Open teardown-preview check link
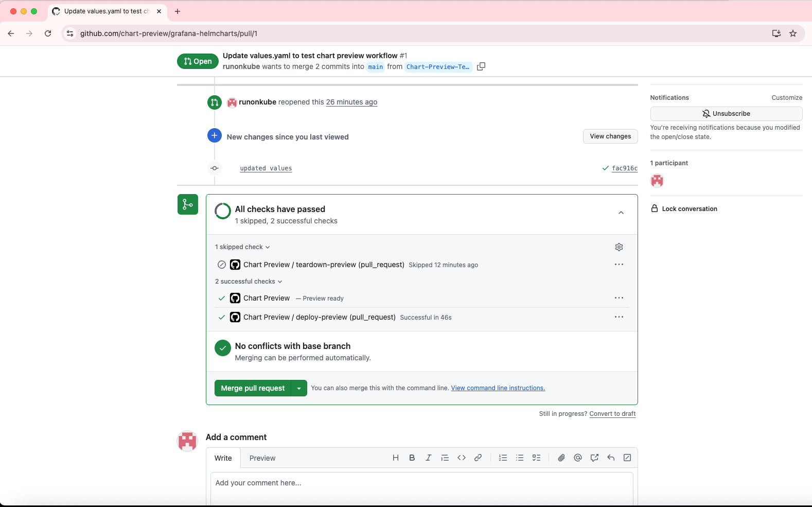Image resolution: width=812 pixels, height=507 pixels. 324,265
